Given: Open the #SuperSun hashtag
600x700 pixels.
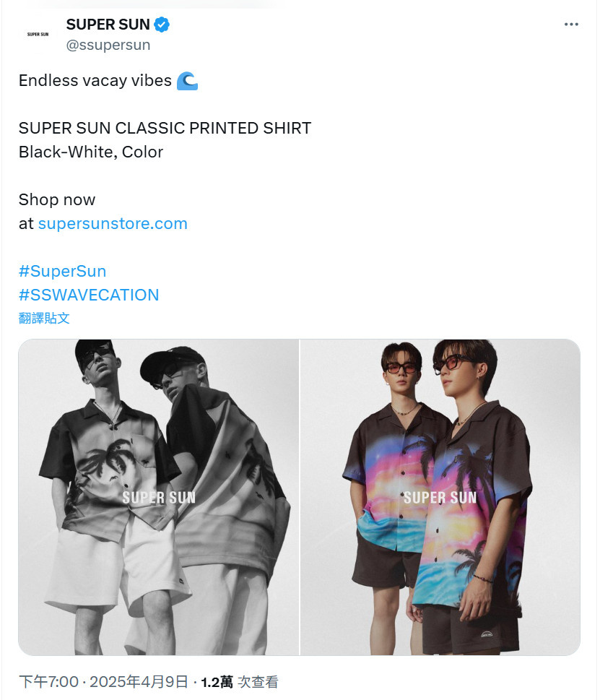Looking at the screenshot, I should click(62, 271).
